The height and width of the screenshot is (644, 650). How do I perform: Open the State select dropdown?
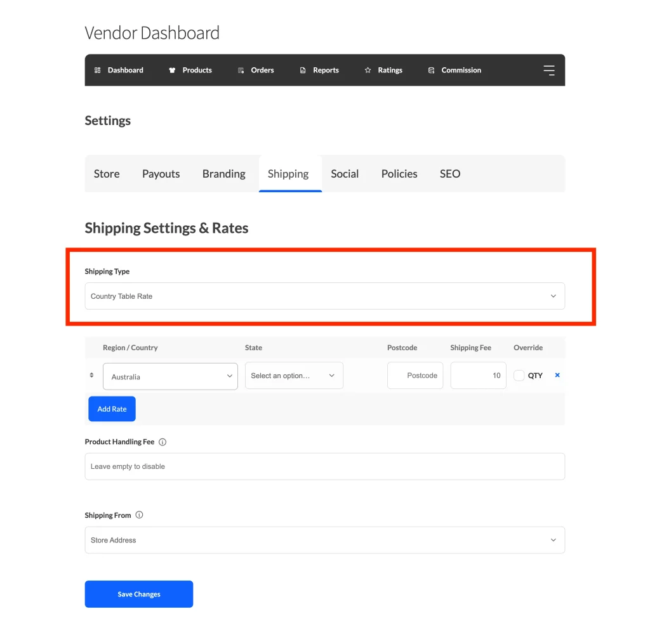[x=294, y=376]
